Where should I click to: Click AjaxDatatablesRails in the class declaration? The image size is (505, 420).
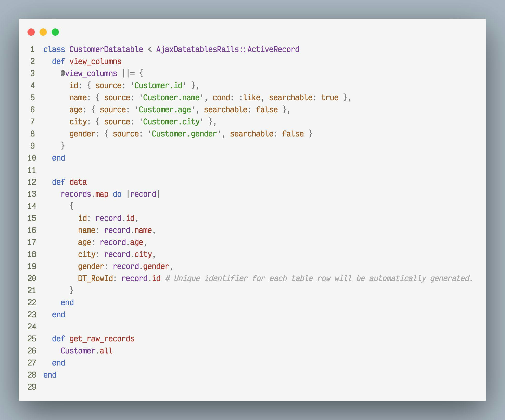click(x=197, y=49)
